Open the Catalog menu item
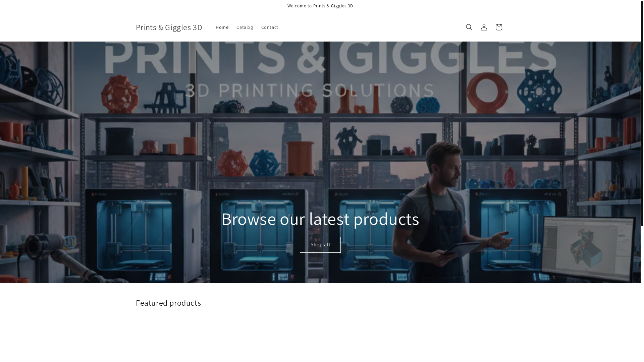644x362 pixels. [245, 27]
